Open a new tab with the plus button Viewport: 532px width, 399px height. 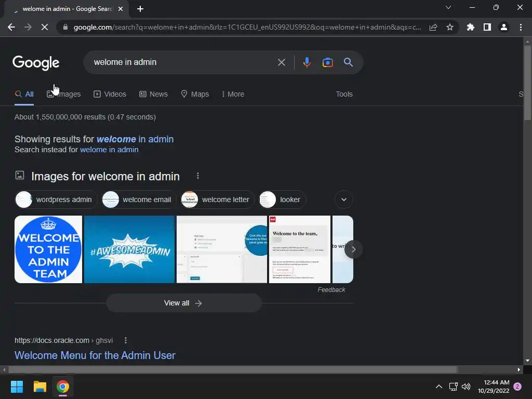[140, 9]
